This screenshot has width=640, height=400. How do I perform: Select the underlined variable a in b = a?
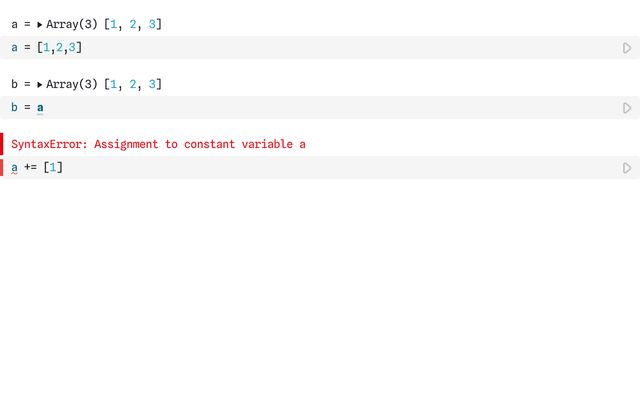coord(40,108)
